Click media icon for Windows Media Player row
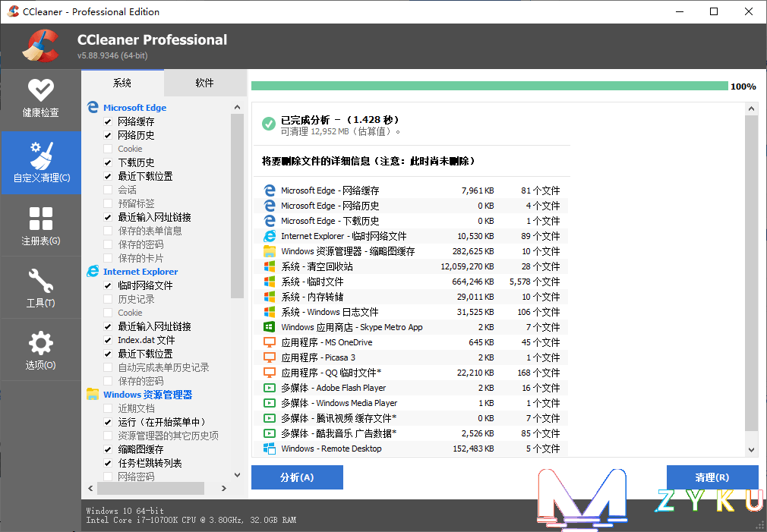Image resolution: width=767 pixels, height=532 pixels. coord(270,403)
